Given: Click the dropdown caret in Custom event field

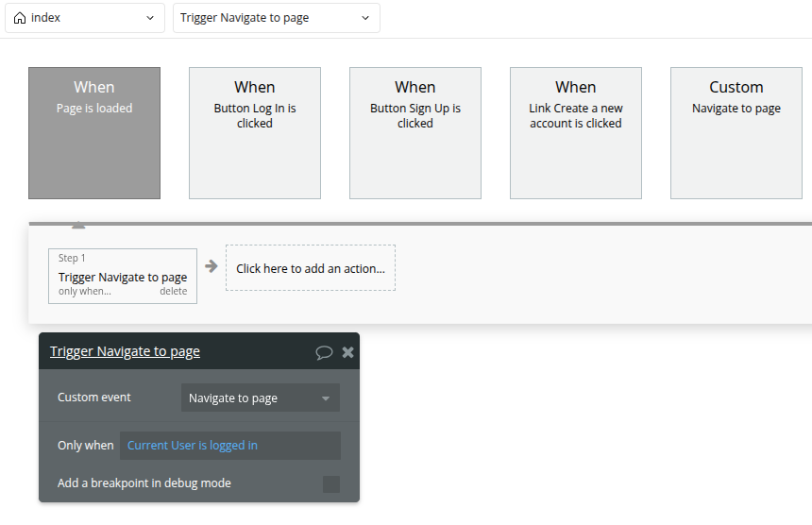Looking at the screenshot, I should [326, 398].
